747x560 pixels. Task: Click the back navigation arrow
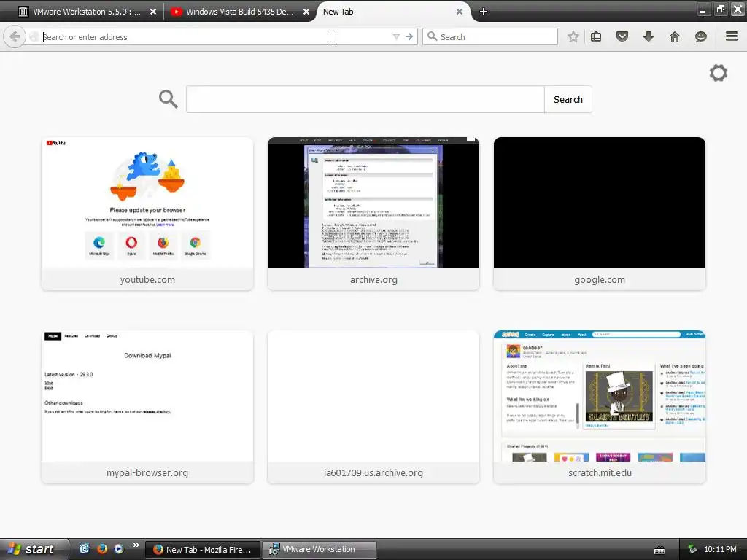coord(15,36)
